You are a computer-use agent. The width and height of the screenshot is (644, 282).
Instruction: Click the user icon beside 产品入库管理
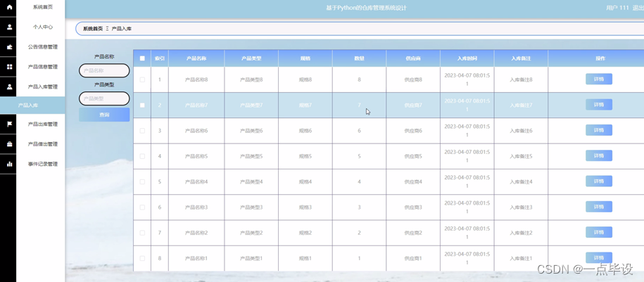tap(10, 86)
